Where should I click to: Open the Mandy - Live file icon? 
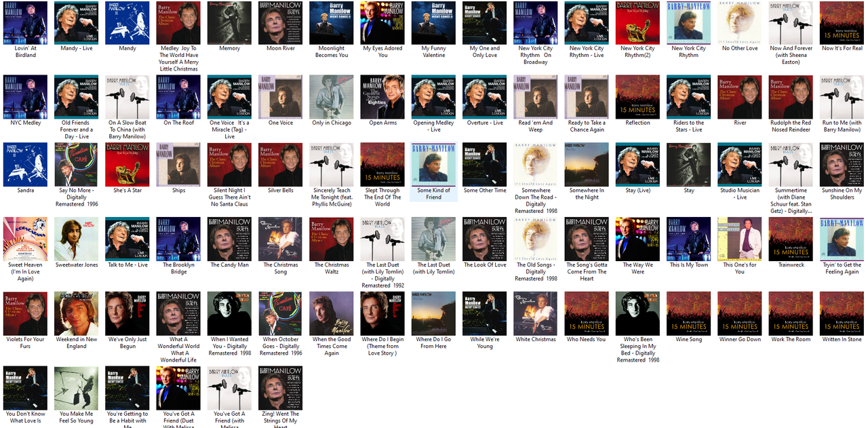[x=77, y=23]
